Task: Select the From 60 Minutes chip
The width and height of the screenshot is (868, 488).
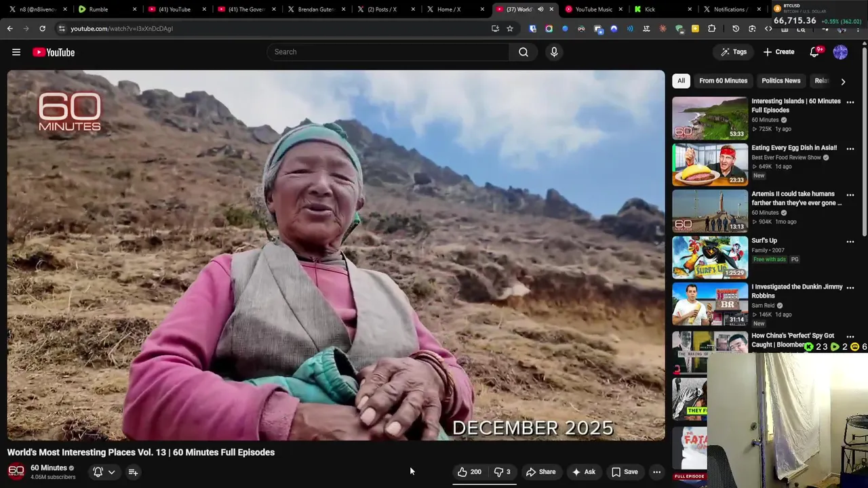Action: tap(723, 81)
